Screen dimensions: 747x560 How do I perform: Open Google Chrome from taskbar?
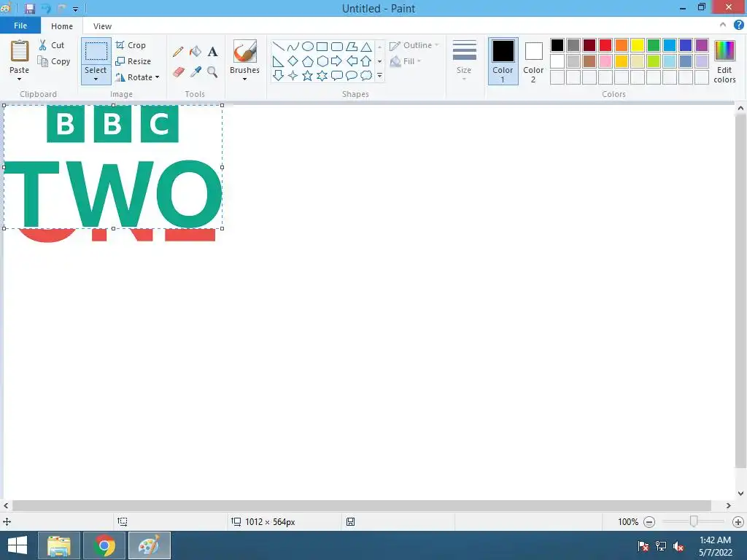point(104,545)
